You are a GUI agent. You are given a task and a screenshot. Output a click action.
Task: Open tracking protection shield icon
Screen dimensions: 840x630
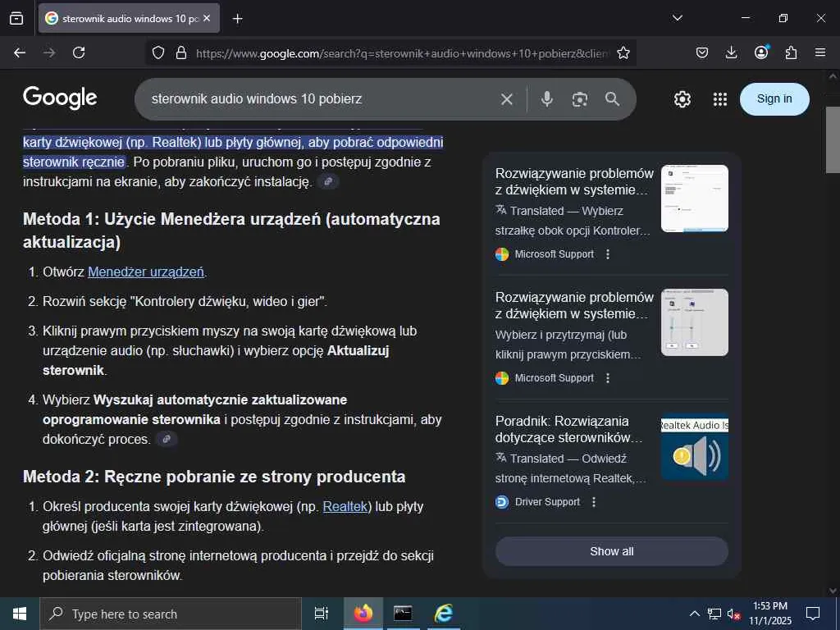[158, 53]
